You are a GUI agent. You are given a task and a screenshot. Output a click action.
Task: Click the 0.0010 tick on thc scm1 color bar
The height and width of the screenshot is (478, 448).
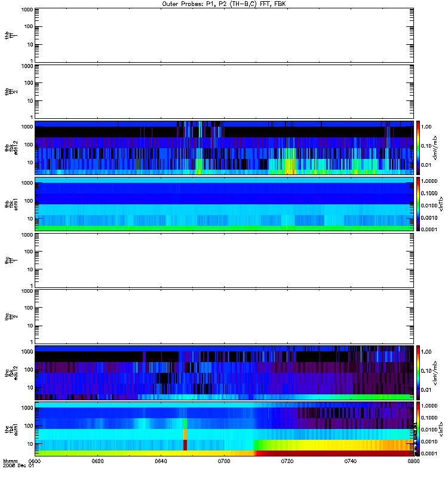pos(429,442)
